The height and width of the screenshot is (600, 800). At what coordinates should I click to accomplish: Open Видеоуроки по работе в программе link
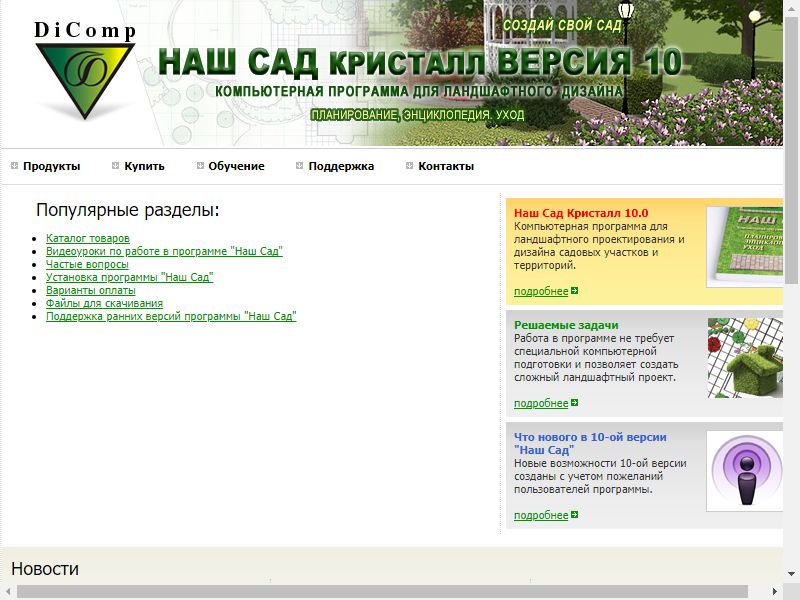[164, 251]
